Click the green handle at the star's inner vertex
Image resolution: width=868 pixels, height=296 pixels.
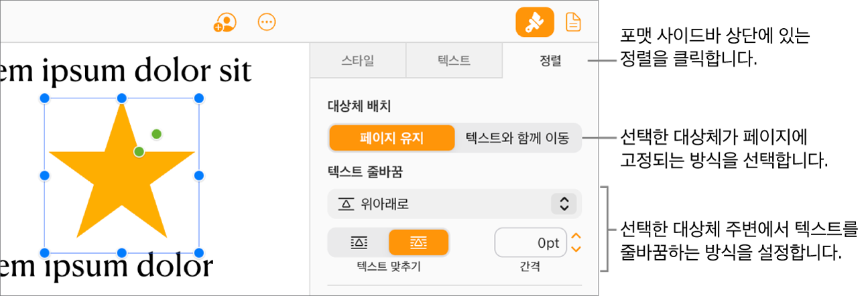139,152
